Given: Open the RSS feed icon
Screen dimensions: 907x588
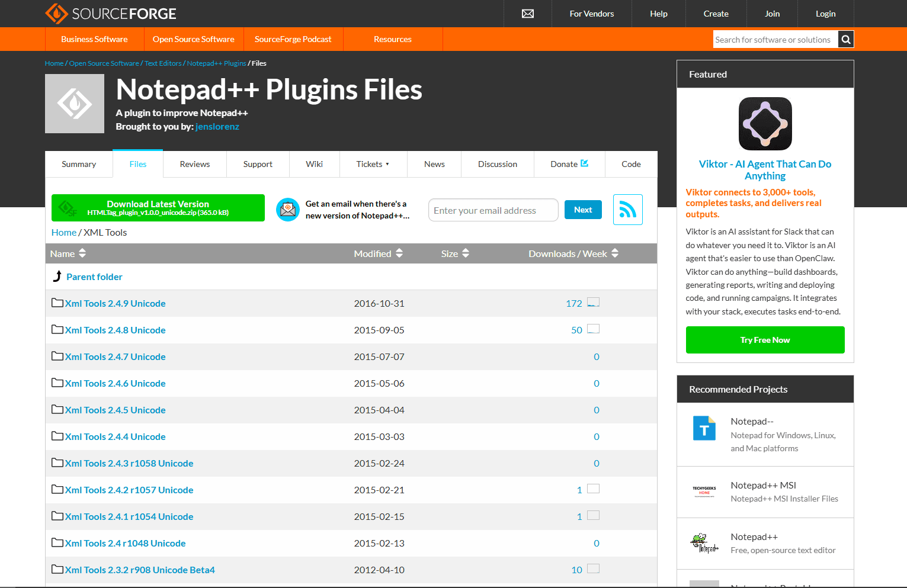Looking at the screenshot, I should click(627, 210).
